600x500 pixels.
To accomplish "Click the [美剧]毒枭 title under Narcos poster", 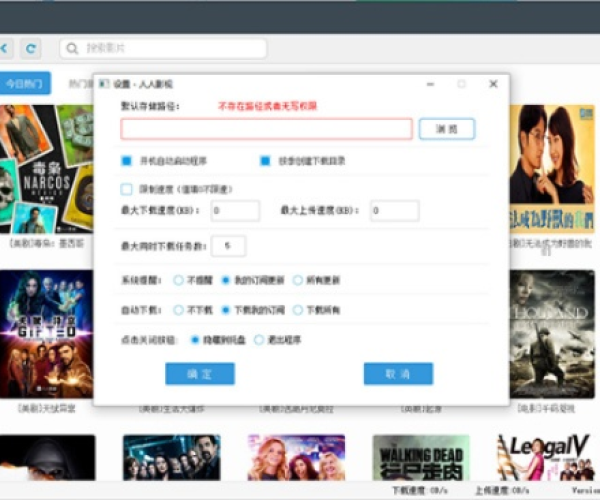I will tap(47, 243).
